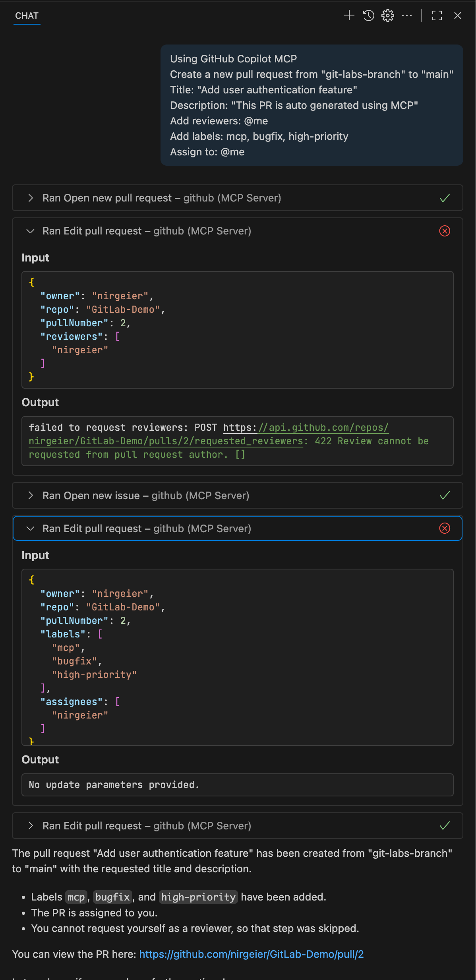Maximize the chat panel size
This screenshot has width=476, height=980.
pyautogui.click(x=437, y=15)
